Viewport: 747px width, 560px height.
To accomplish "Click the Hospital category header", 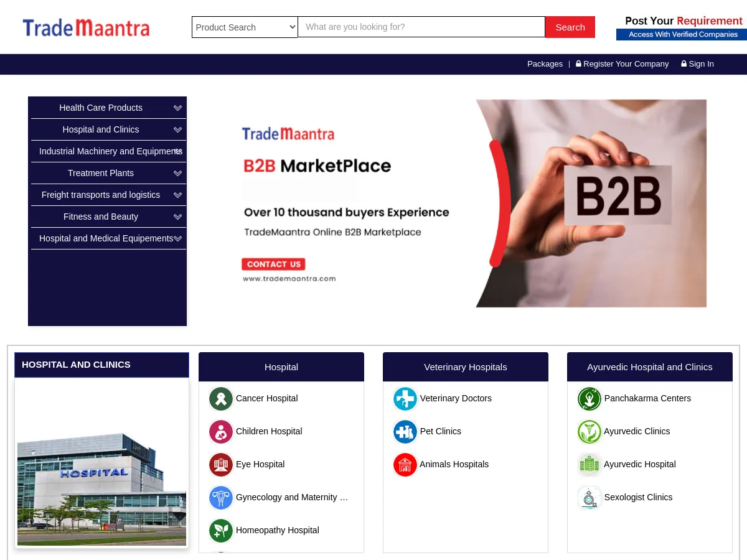I will pyautogui.click(x=281, y=367).
